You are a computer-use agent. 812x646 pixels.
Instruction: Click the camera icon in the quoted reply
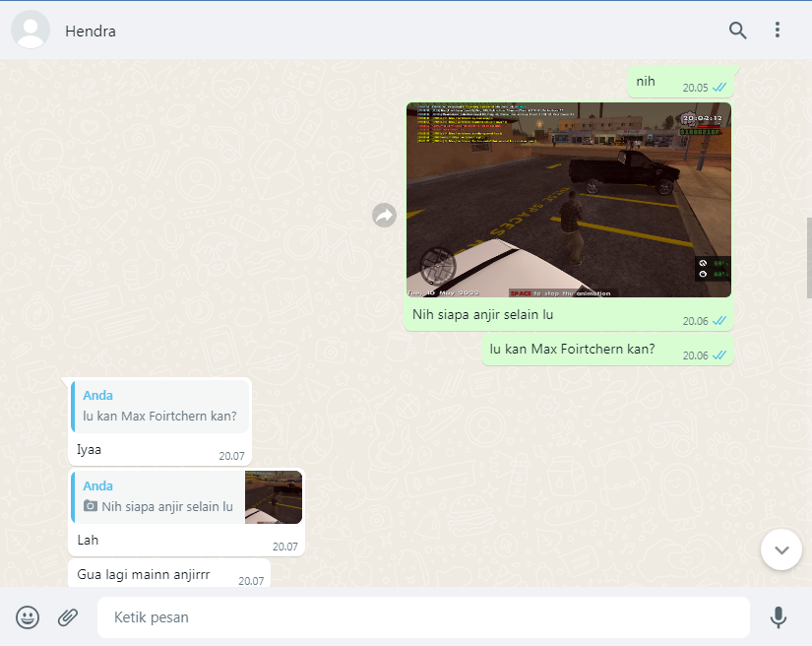point(91,505)
